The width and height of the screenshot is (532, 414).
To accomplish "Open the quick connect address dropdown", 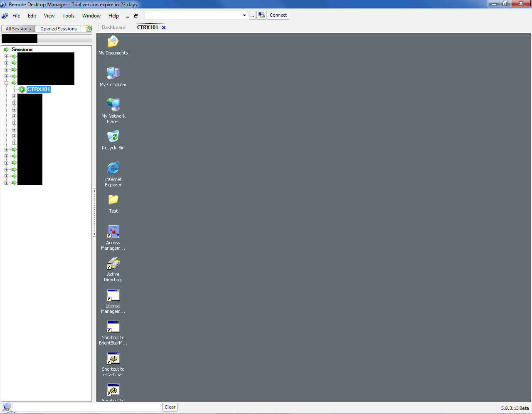I will point(244,15).
